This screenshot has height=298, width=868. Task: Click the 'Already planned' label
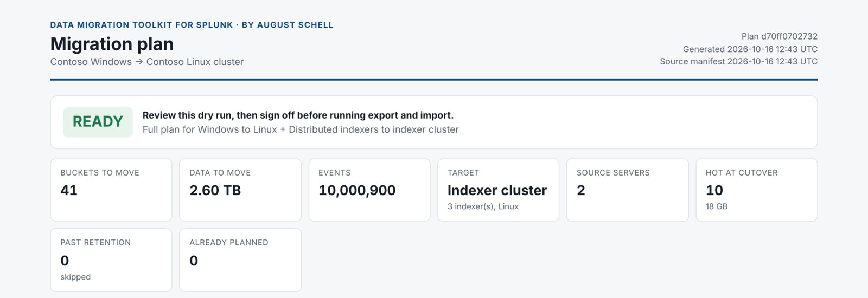(229, 243)
